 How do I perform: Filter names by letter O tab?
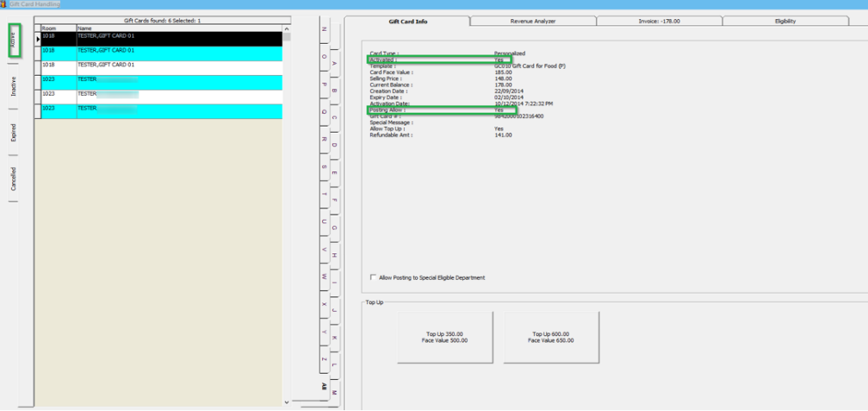pyautogui.click(x=324, y=56)
